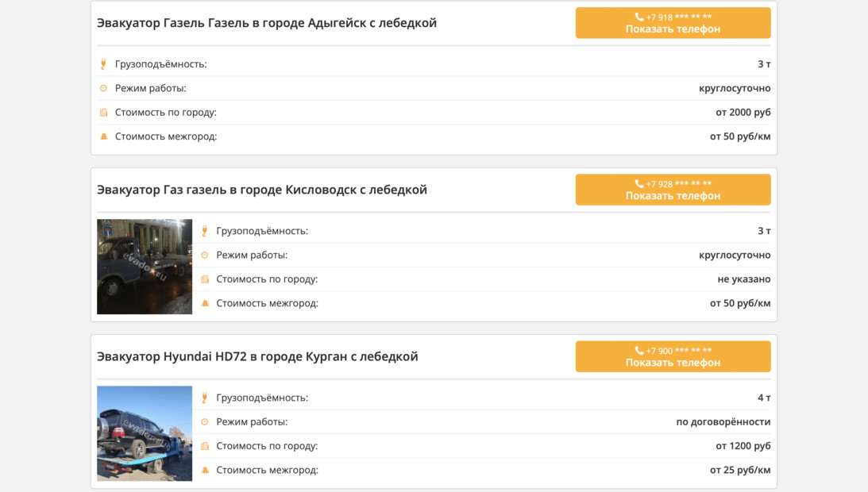Open the Газель Адыгейск tow truck listing title
The width and height of the screenshot is (868, 492).
point(267,23)
